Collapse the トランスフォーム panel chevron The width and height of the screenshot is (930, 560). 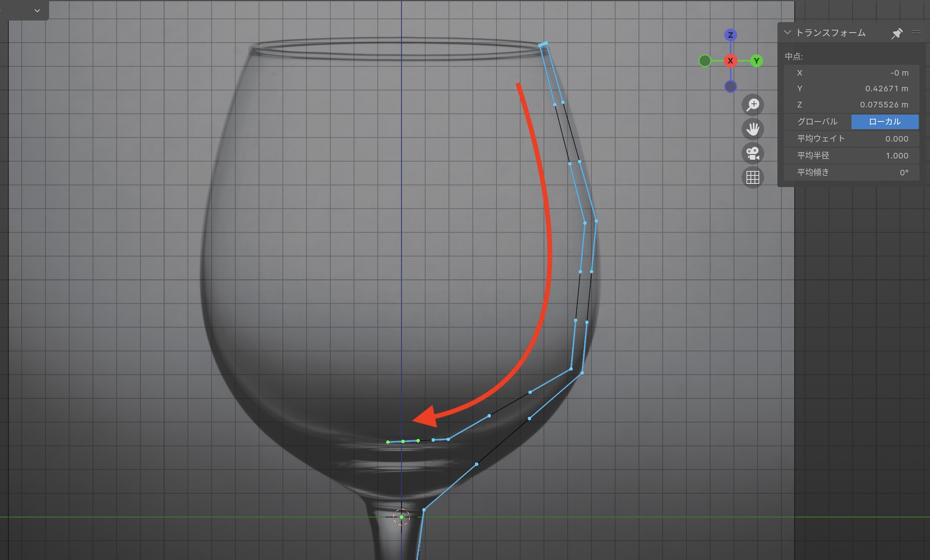pyautogui.click(x=787, y=33)
